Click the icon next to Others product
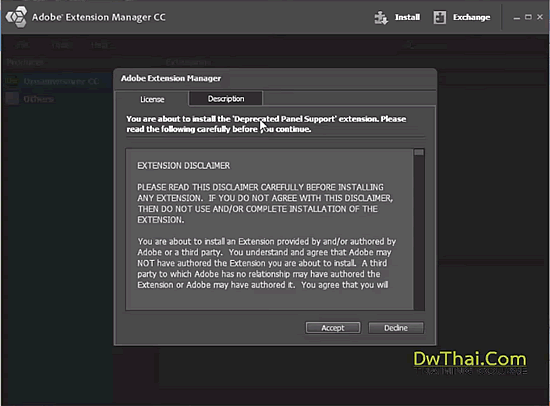 point(12,99)
